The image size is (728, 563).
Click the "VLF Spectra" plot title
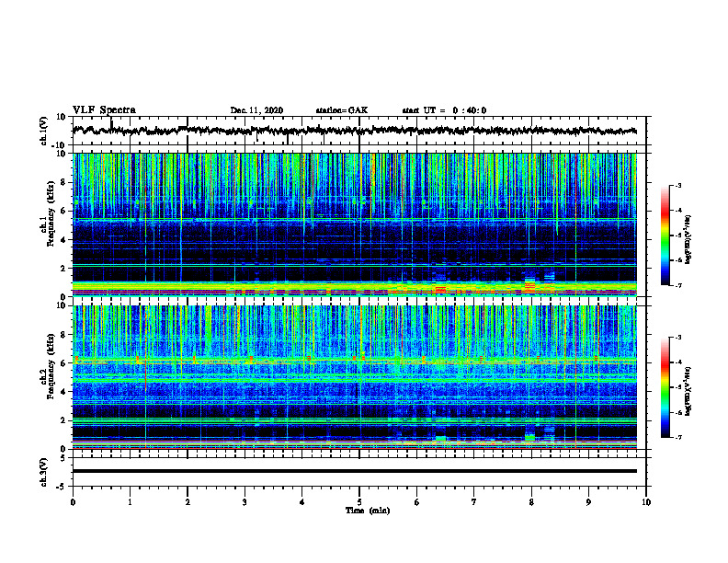point(104,110)
